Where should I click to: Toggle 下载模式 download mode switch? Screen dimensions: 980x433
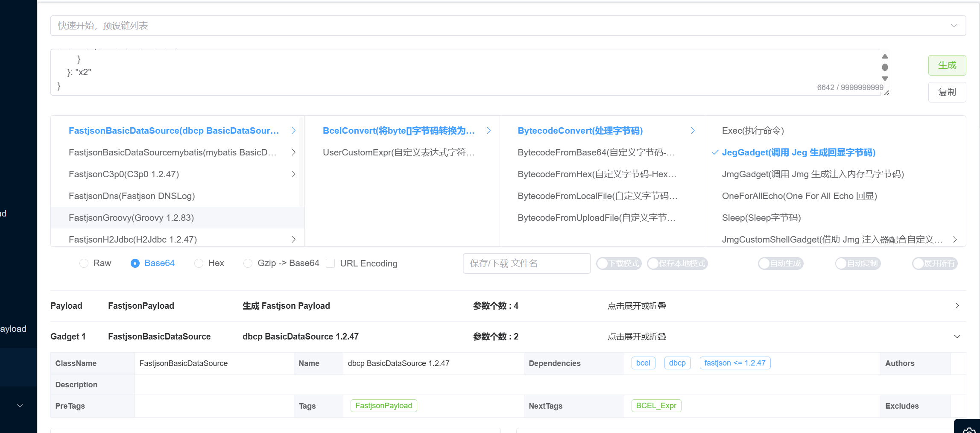619,263
